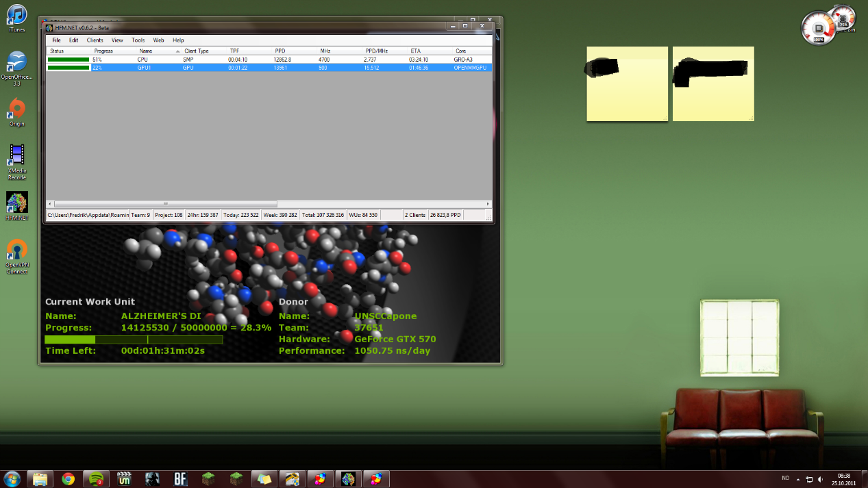Screen dimensions: 868x488
Task: Click the left yellow sticky note
Action: [627, 84]
